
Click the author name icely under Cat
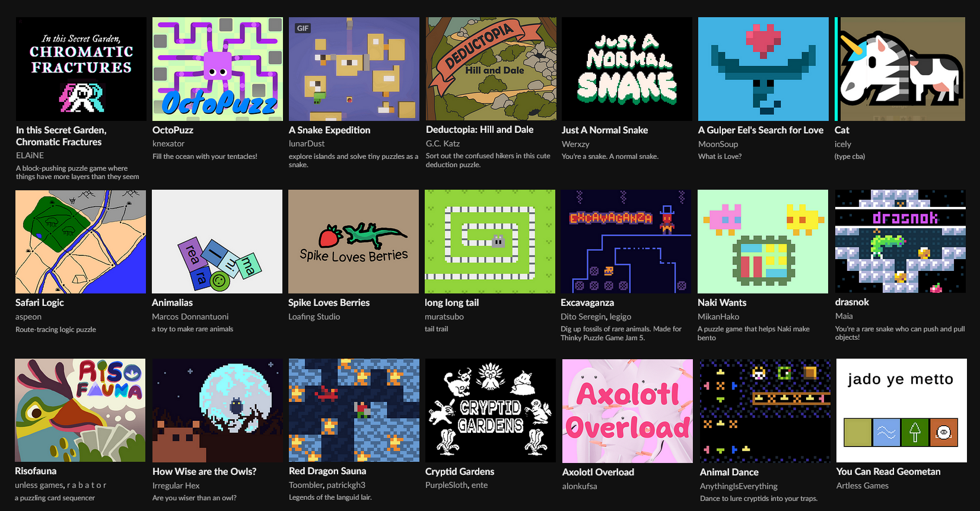tap(843, 144)
